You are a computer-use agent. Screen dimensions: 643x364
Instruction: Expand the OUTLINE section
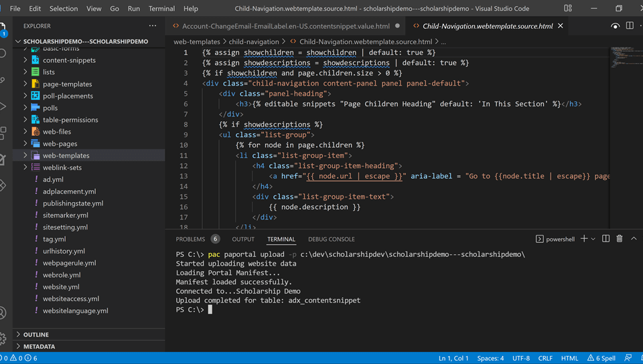pos(36,335)
